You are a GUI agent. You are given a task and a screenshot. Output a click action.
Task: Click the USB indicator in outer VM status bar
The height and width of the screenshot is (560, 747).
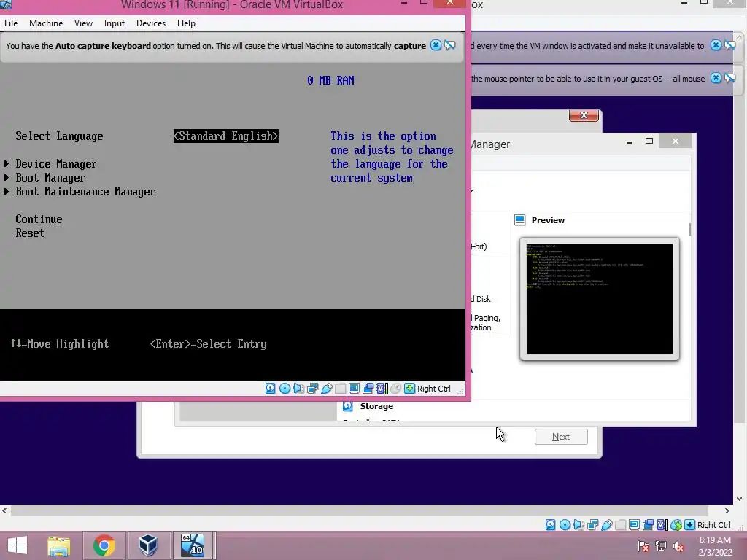pyautogui.click(x=606, y=525)
